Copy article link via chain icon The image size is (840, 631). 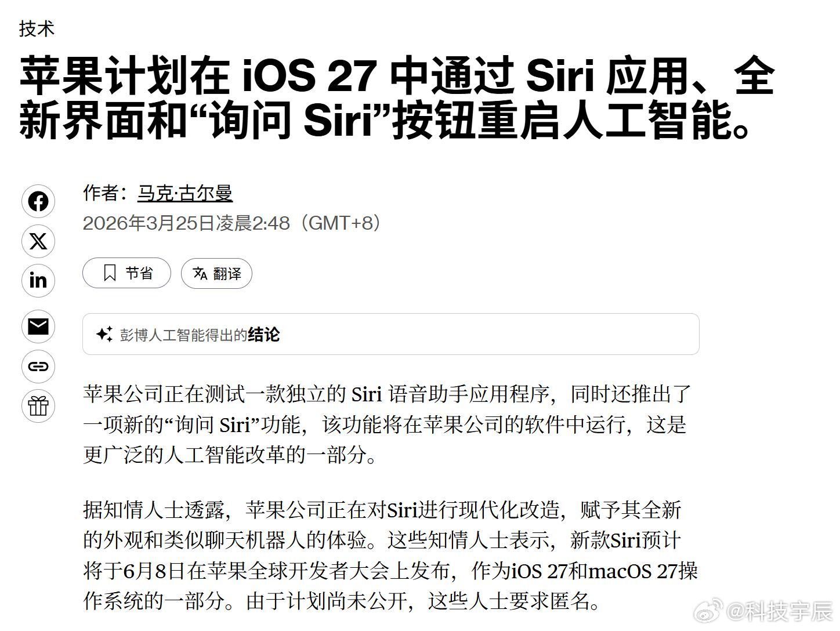tap(38, 367)
